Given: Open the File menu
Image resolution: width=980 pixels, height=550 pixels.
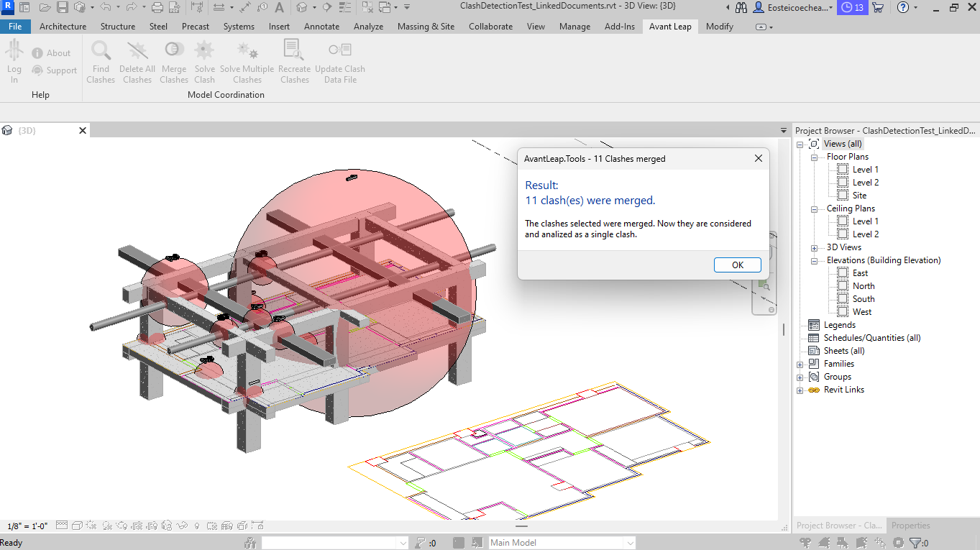Looking at the screenshot, I should click(15, 27).
